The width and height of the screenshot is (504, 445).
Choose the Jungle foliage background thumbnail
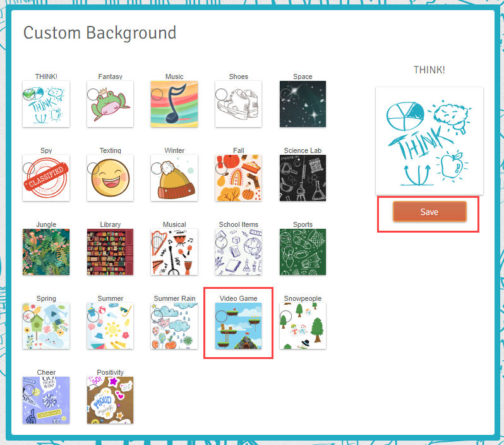click(46, 252)
